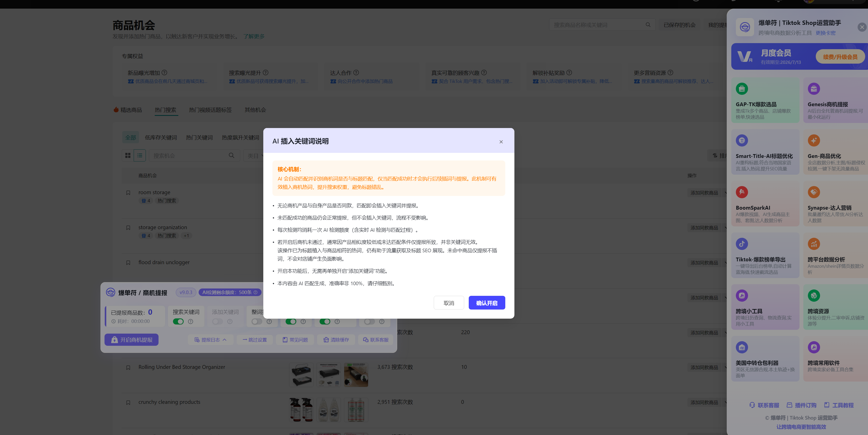
Task: Open the 跨境资源 icon
Action: pos(814,296)
